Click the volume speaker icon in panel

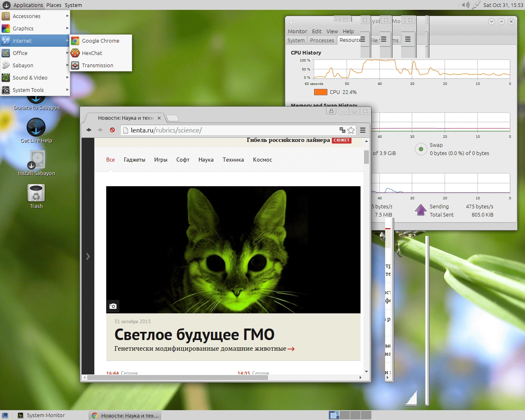[x=466, y=5]
